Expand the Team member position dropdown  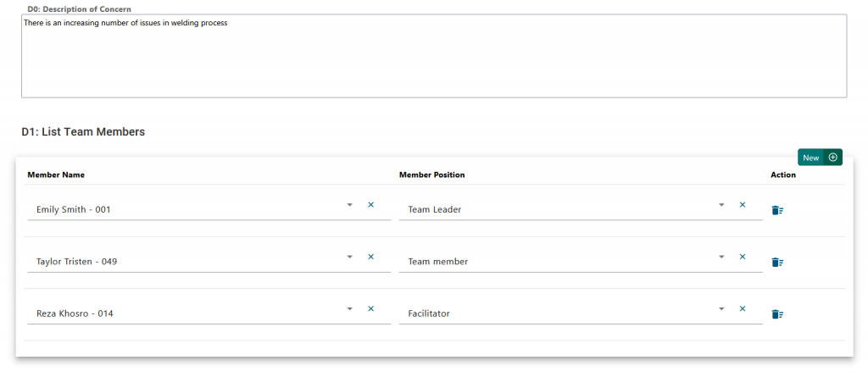coord(721,257)
